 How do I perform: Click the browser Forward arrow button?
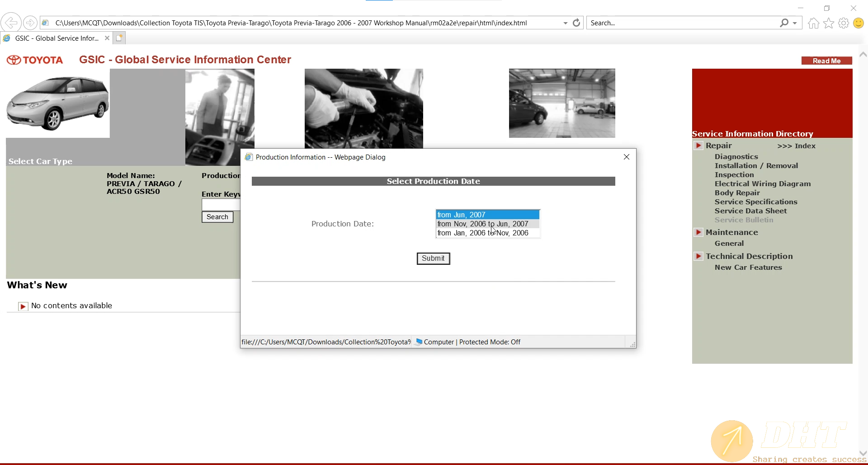pyautogui.click(x=30, y=23)
